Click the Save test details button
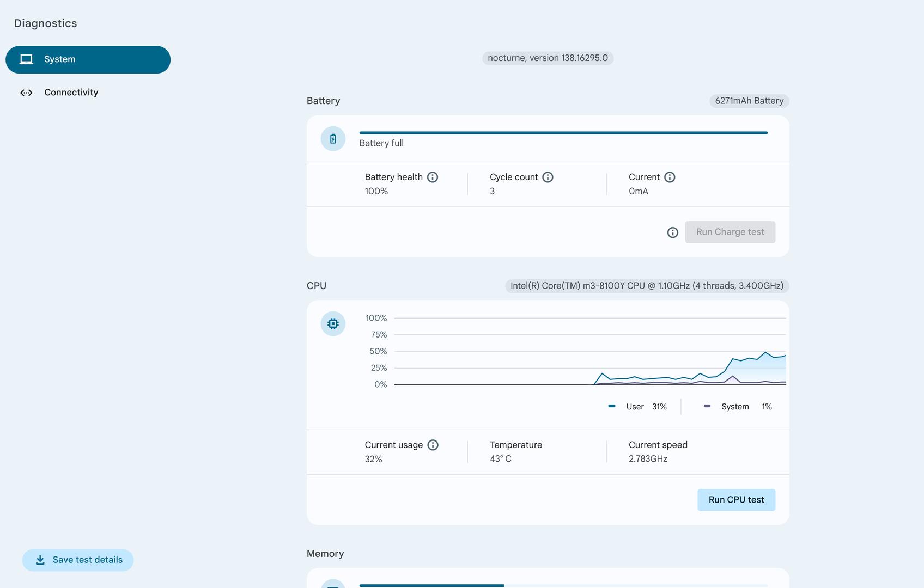 (x=78, y=560)
